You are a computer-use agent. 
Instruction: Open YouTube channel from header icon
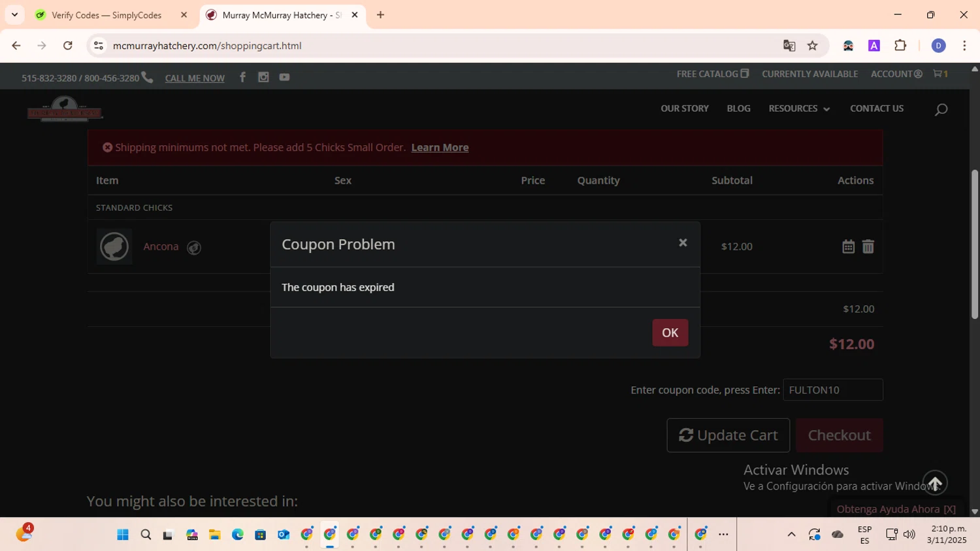coord(284,77)
